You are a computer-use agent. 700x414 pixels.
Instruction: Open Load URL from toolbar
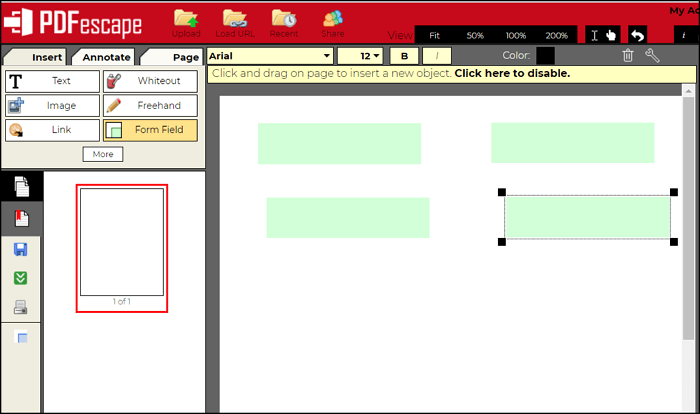point(235,21)
